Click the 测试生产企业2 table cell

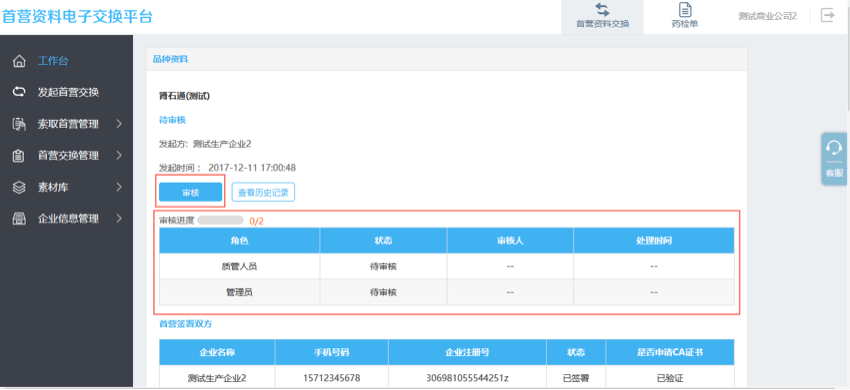pos(217,378)
